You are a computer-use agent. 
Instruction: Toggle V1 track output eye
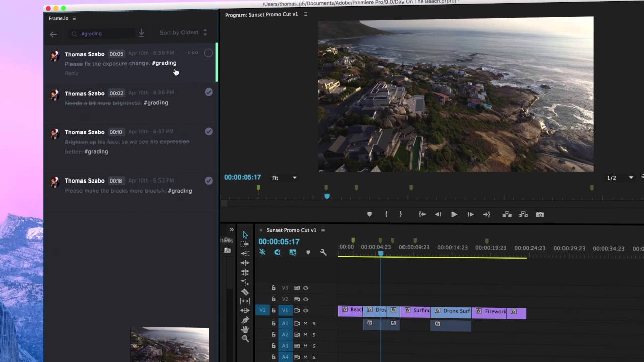306,310
